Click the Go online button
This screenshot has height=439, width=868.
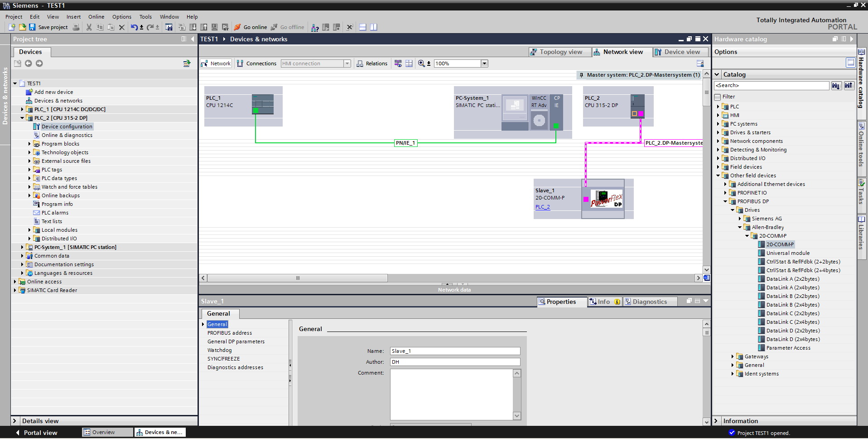tap(251, 27)
